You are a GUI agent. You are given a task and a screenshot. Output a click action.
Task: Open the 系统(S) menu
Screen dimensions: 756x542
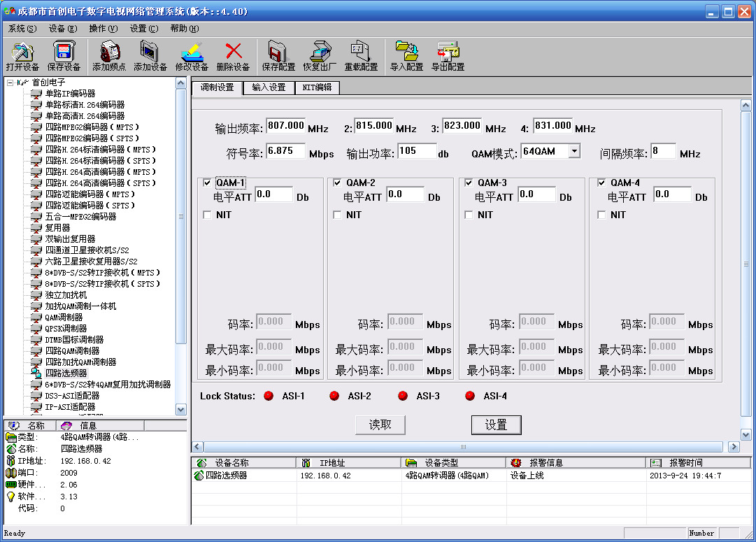(x=22, y=29)
